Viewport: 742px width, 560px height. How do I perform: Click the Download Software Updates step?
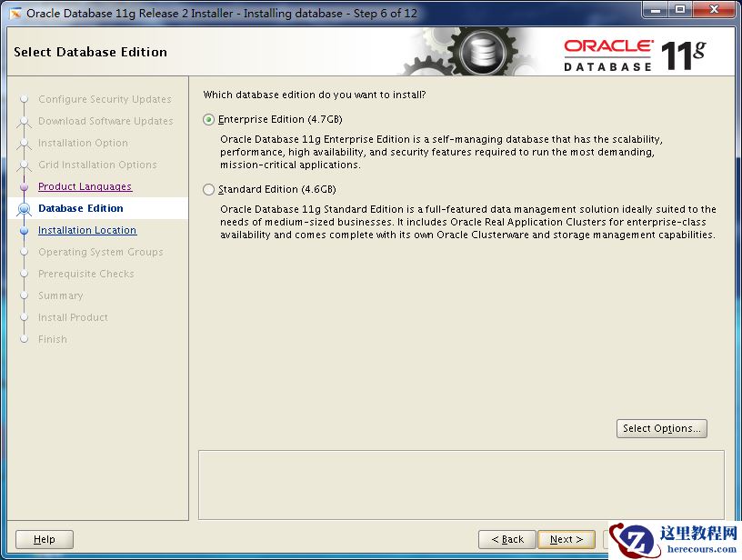click(105, 121)
